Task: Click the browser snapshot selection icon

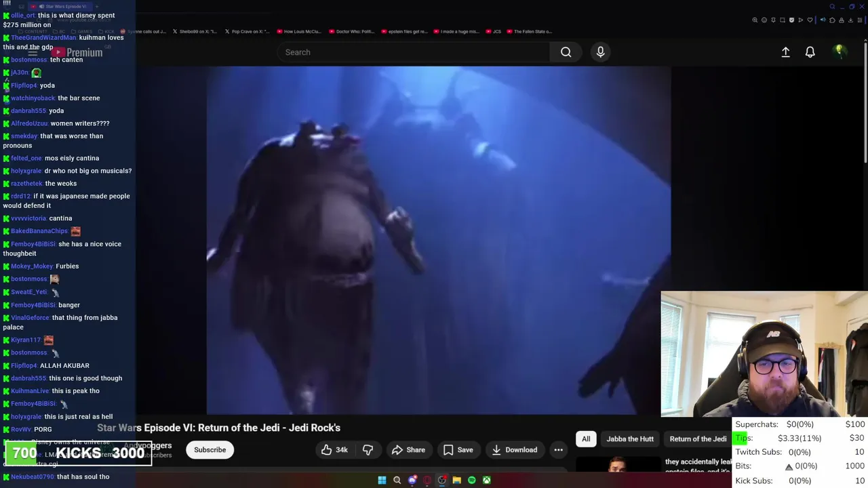Action: tap(783, 20)
